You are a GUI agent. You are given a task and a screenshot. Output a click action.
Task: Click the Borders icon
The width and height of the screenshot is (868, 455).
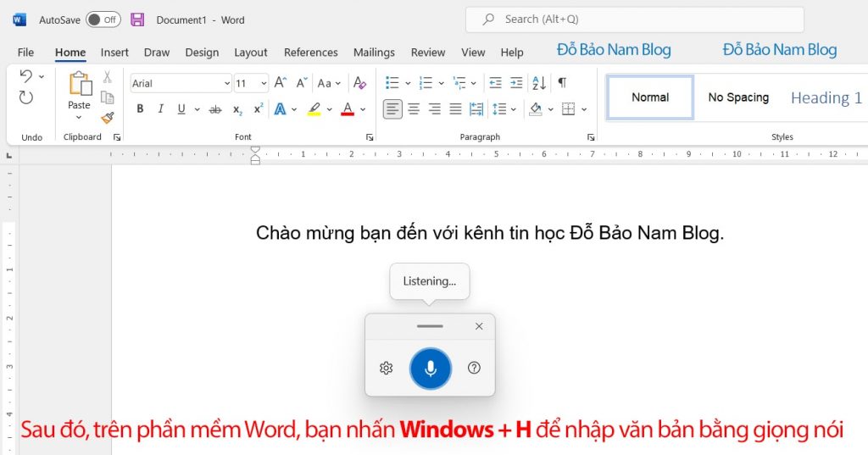(569, 109)
